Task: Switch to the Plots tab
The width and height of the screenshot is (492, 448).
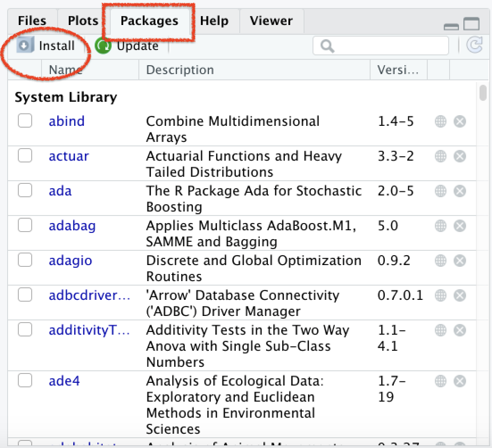Action: click(x=83, y=21)
